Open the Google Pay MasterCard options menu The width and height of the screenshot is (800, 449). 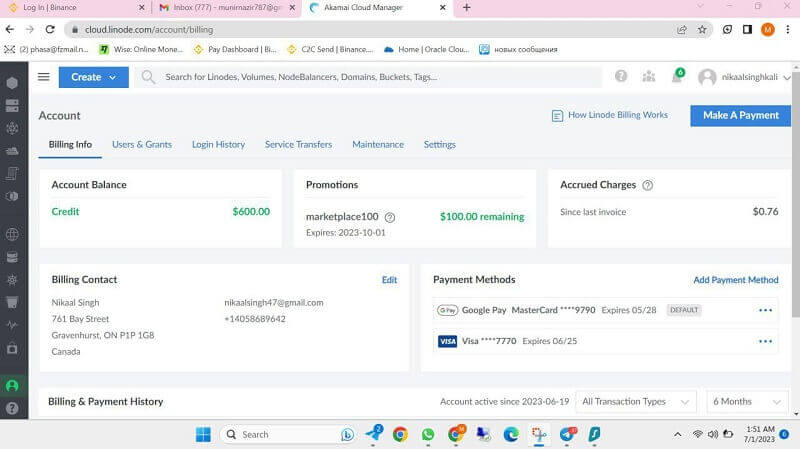tap(765, 310)
